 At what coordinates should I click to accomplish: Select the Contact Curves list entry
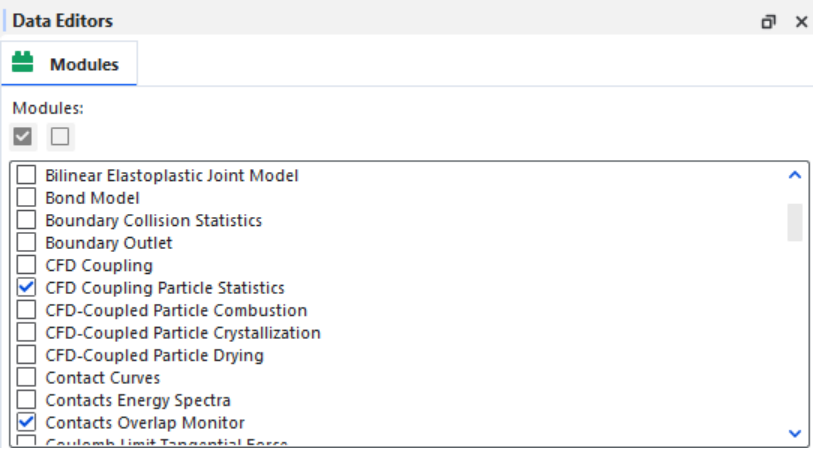pos(103,377)
